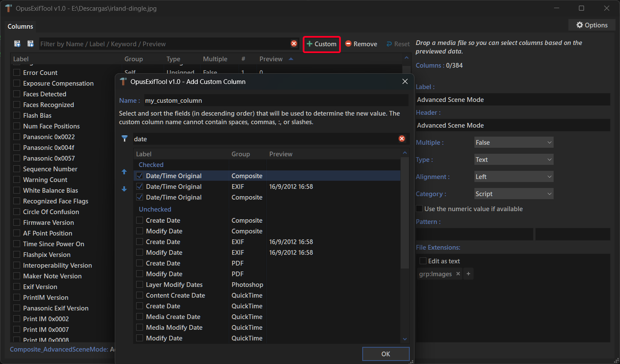Enable 'Use the numeric value if available'

[x=420, y=209]
